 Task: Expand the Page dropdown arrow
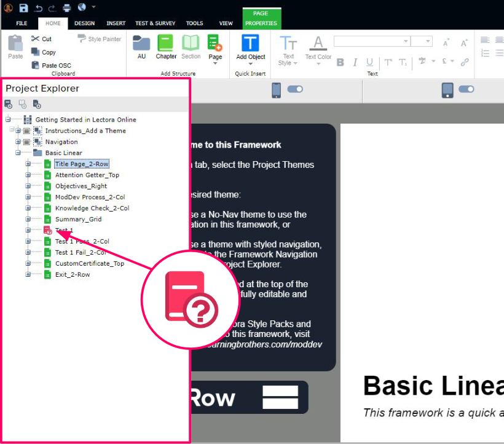(215, 63)
